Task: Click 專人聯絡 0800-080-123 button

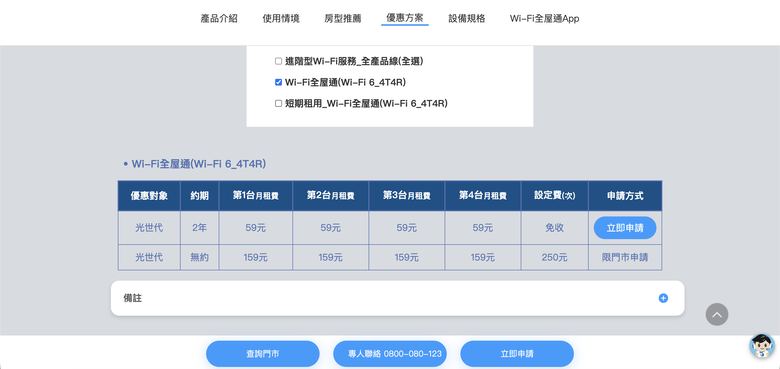Action: (390, 354)
